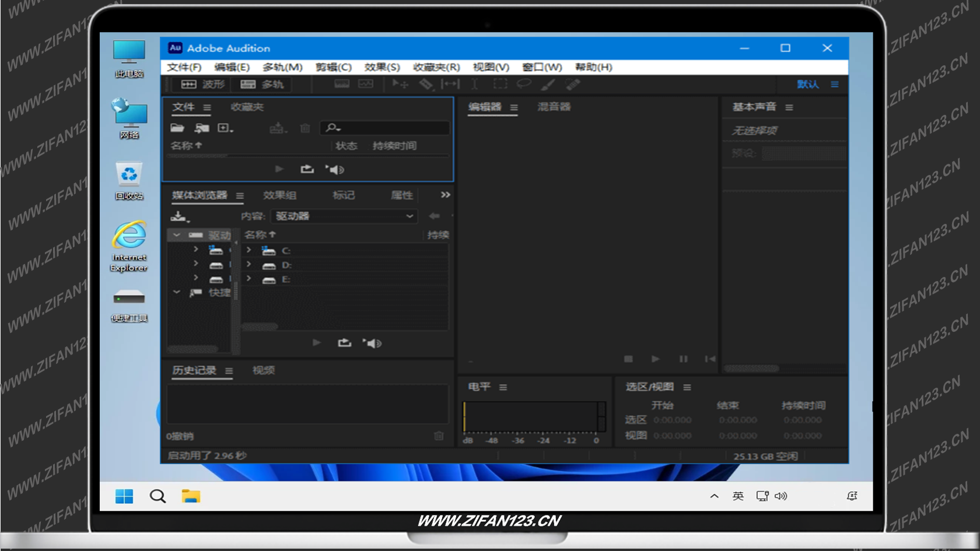
Task: Open the 文件(F) menu
Action: 184,67
